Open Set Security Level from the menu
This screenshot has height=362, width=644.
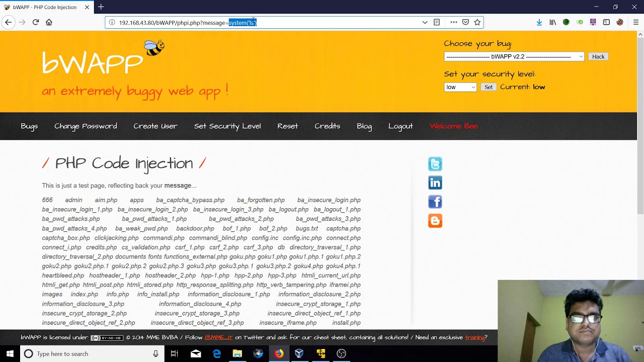point(227,126)
